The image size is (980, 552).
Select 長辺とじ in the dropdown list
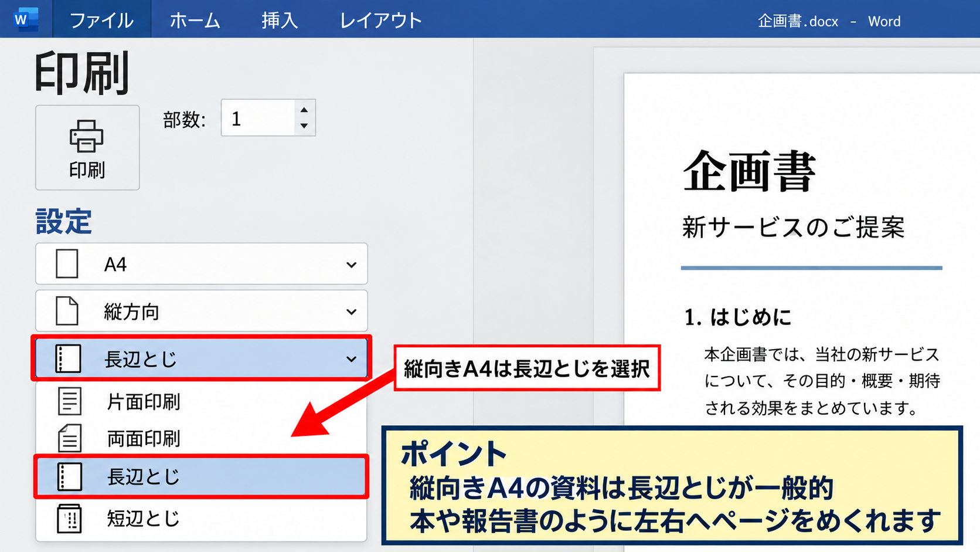point(202,476)
